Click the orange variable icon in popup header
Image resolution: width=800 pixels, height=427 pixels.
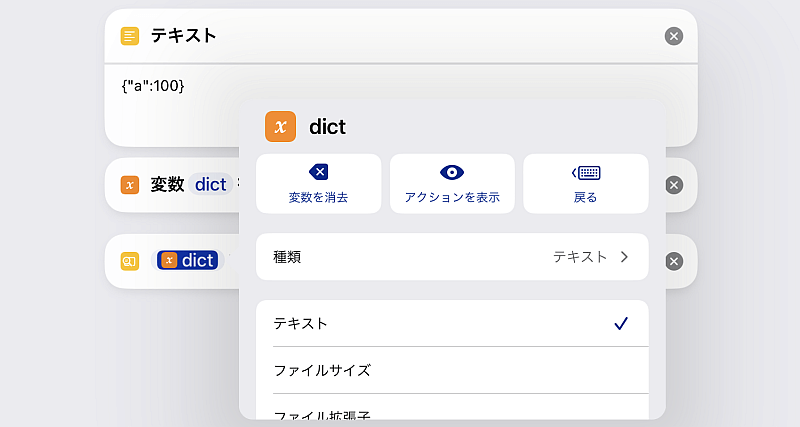point(280,127)
